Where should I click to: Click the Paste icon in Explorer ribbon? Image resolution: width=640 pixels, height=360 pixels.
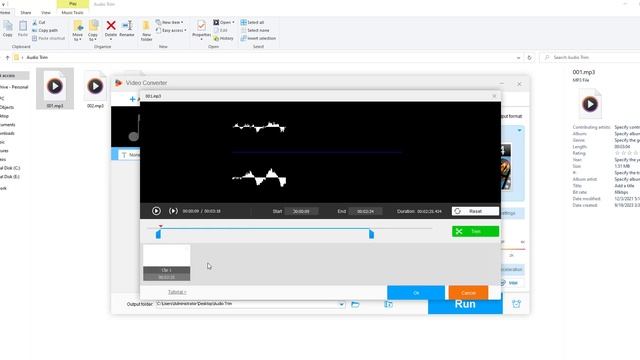tap(23, 29)
